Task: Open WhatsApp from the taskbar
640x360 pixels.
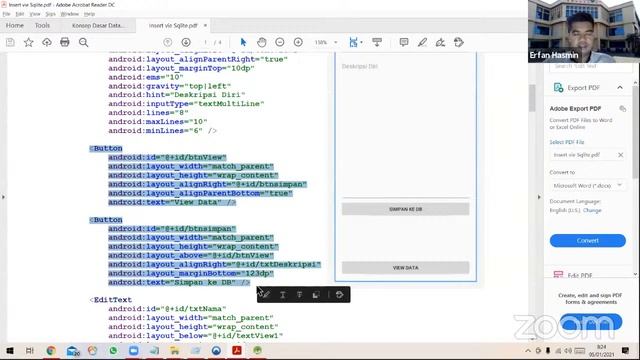Action: pos(113,351)
